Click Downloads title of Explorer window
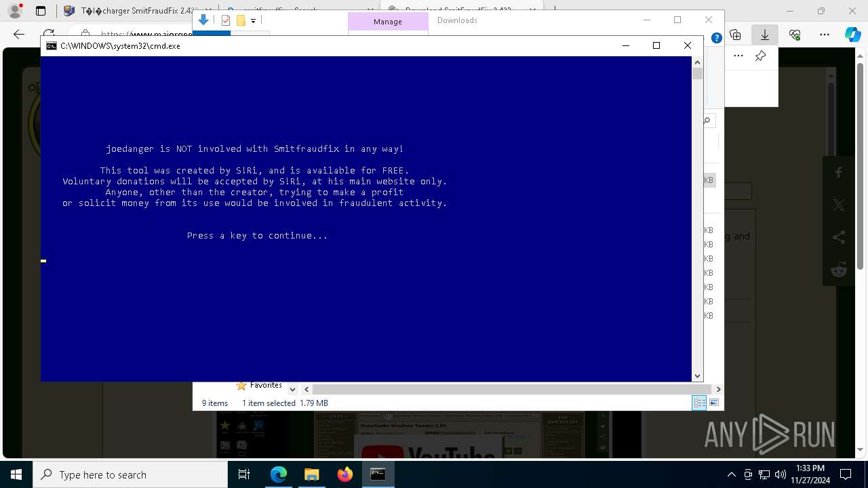The image size is (868, 488). [457, 20]
